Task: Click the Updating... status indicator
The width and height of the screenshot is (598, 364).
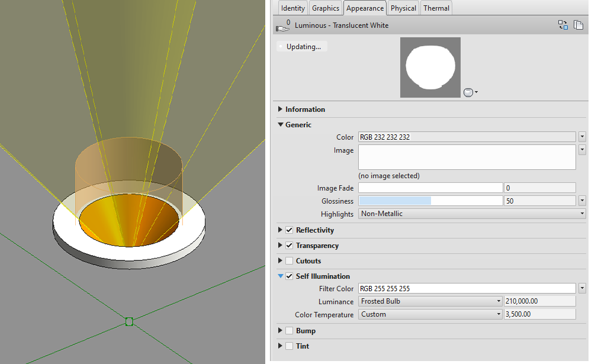Action: click(x=302, y=47)
